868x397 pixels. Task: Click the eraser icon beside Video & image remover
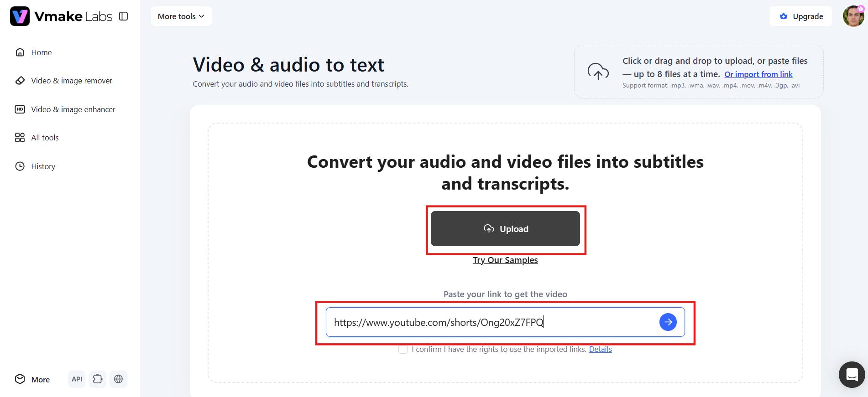20,81
